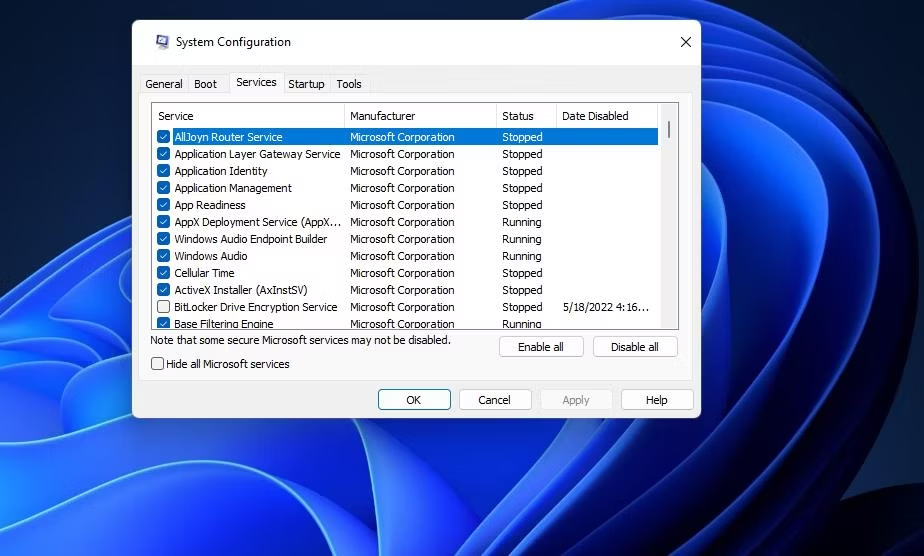Select ActiveX Installer (AxInstSV) row text
Screen dimensions: 924x556
click(x=240, y=290)
